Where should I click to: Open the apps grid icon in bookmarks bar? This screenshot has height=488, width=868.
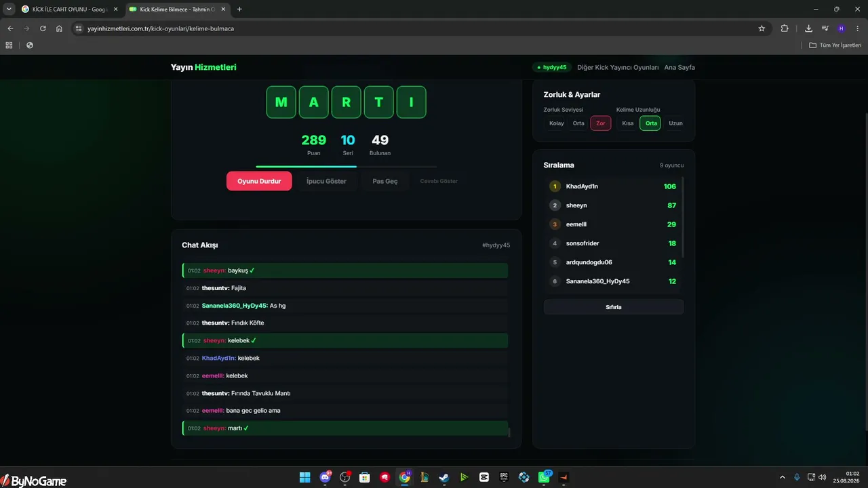point(9,45)
